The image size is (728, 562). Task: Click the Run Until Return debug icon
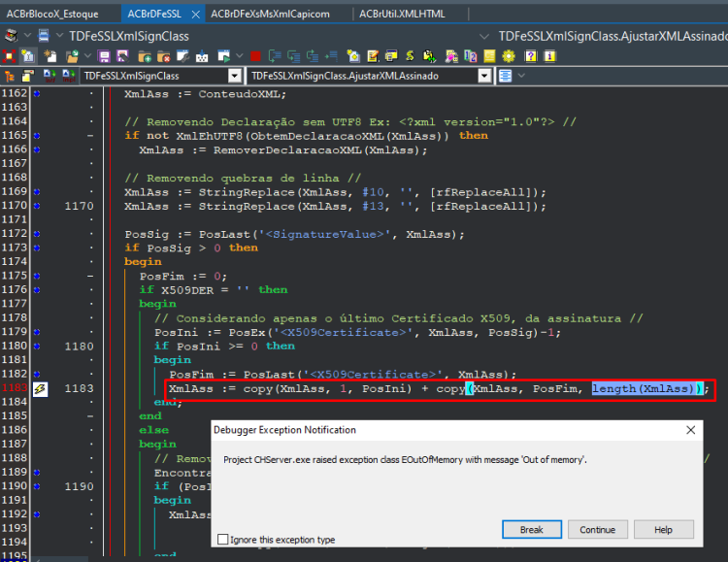[x=313, y=56]
